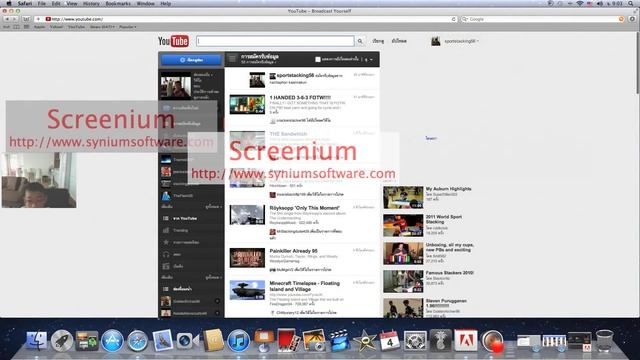Click the add bookmark plus button
The height and width of the screenshot is (360, 640).
pyautogui.click(x=38, y=19)
